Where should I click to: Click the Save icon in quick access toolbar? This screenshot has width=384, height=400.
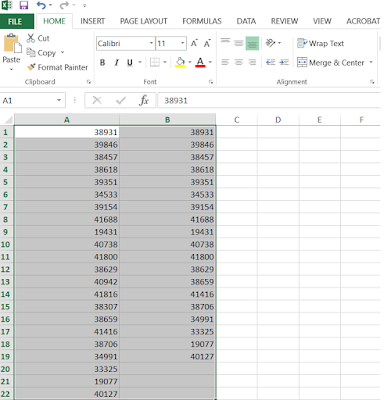coord(24,5)
